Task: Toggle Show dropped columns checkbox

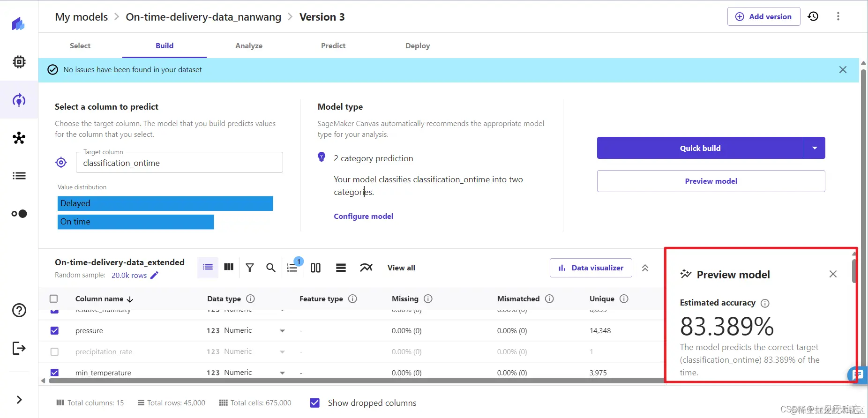Action: click(x=315, y=403)
